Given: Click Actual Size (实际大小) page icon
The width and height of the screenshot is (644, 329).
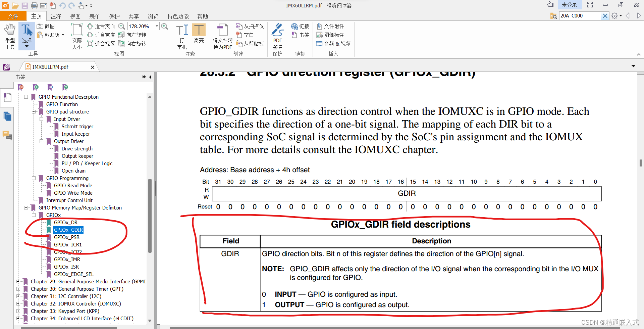Looking at the screenshot, I should click(x=77, y=36).
